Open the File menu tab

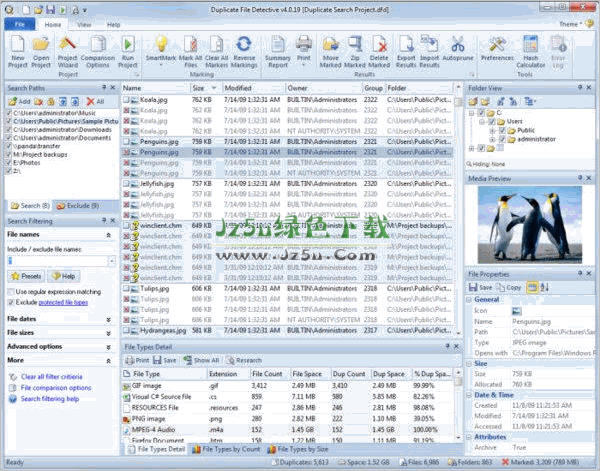click(20, 24)
